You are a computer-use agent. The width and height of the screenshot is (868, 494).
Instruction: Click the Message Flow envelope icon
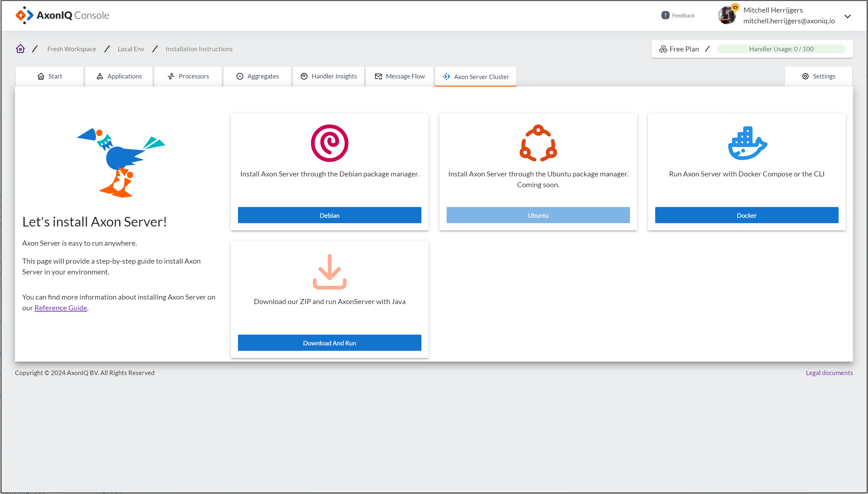pos(378,76)
